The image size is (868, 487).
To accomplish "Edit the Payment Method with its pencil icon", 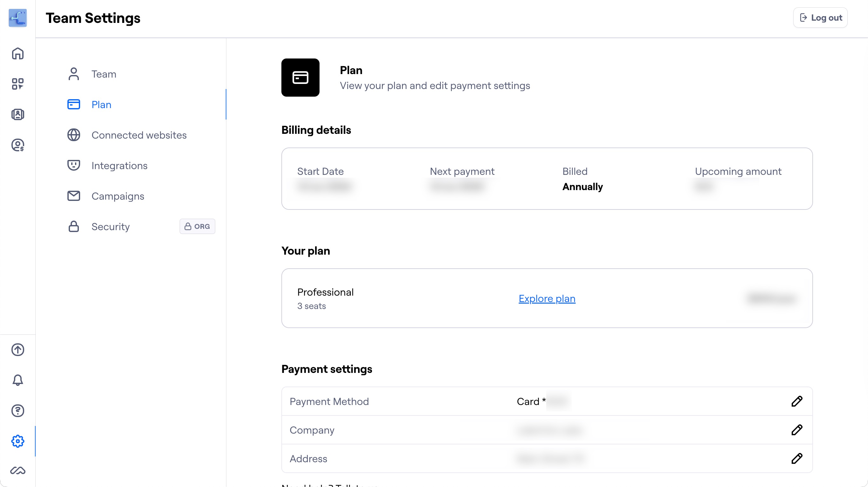I will tap(797, 401).
